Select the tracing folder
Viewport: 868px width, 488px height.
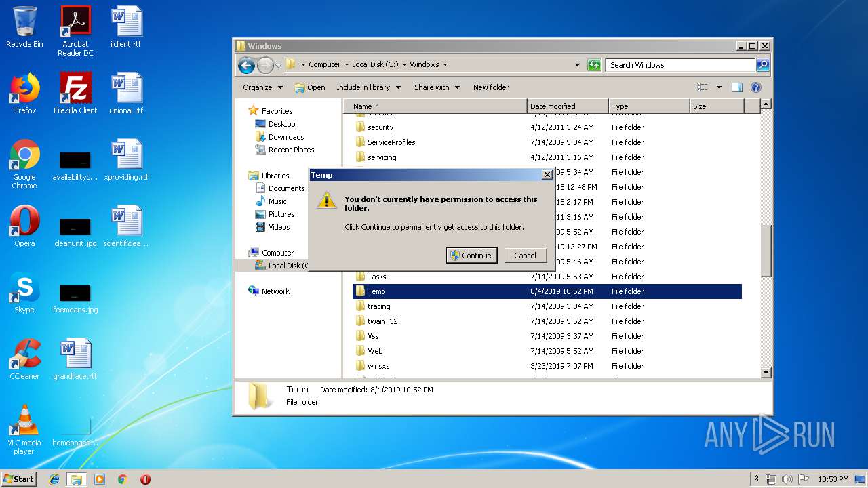(547, 306)
